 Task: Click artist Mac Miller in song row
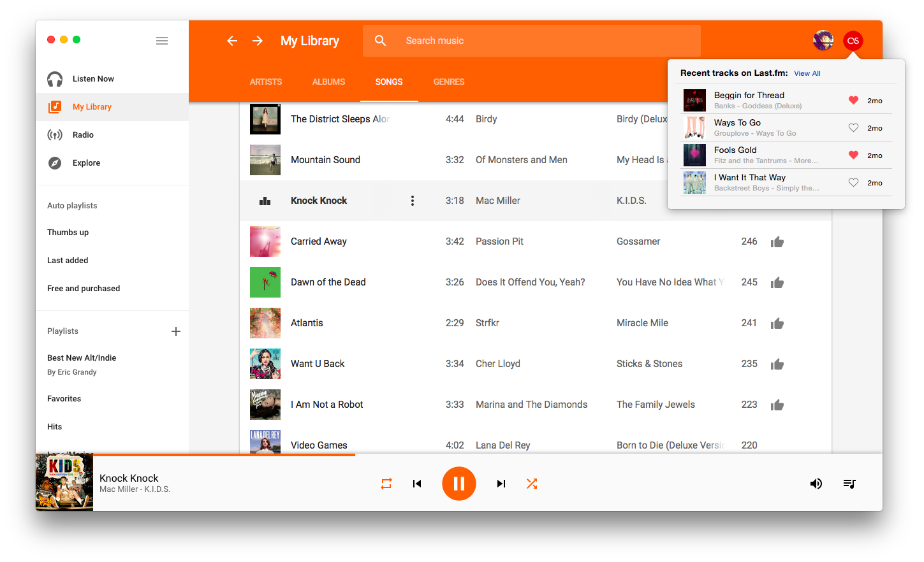[x=498, y=201]
